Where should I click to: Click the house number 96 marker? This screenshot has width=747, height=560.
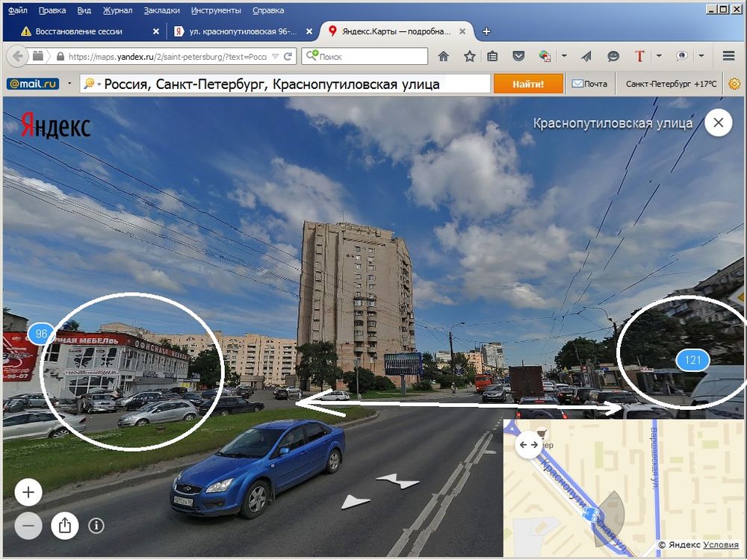41,334
